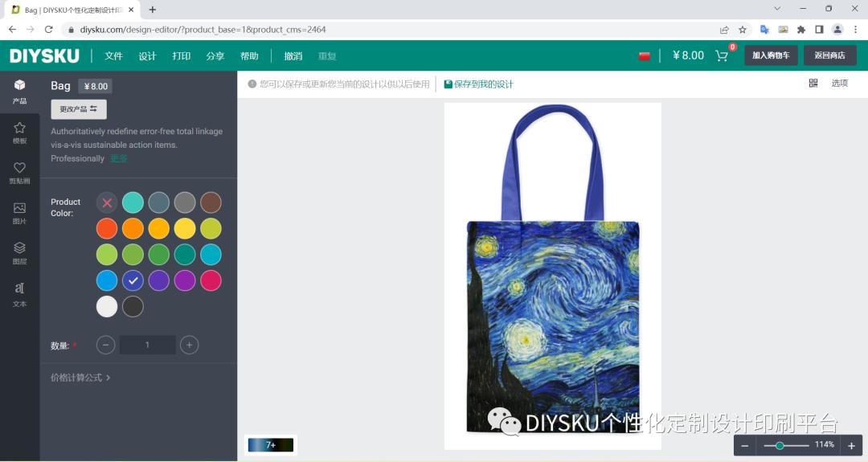Viewport: 868px width, 462px height.
Task: Select the brown product color swatch
Action: 211,202
